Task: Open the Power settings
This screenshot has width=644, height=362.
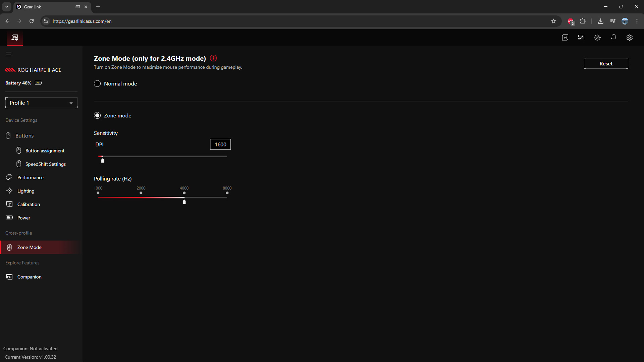Action: (23, 218)
